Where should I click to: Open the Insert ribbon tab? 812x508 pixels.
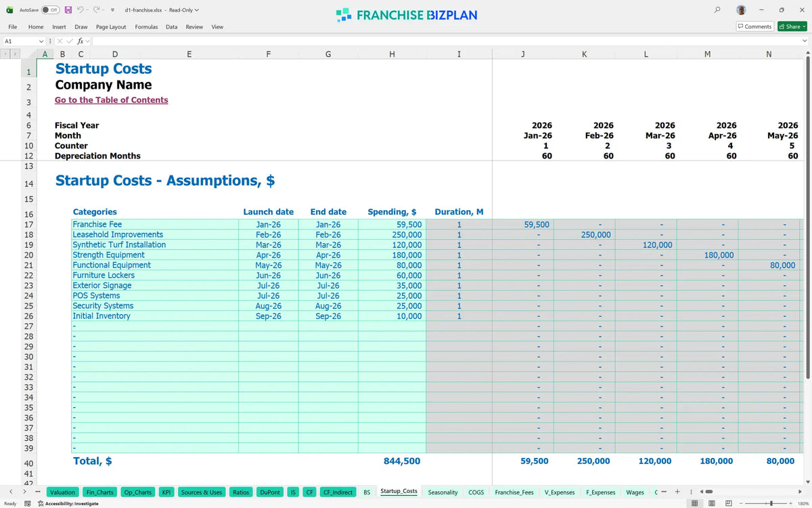click(x=59, y=26)
